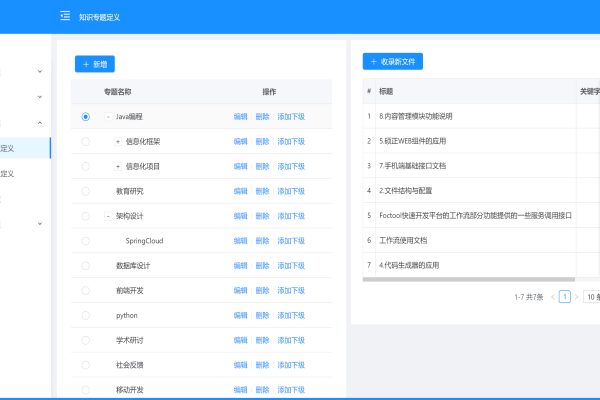The image size is (600, 400).
Task: Click the 移动开发 topic row name
Action: (130, 390)
